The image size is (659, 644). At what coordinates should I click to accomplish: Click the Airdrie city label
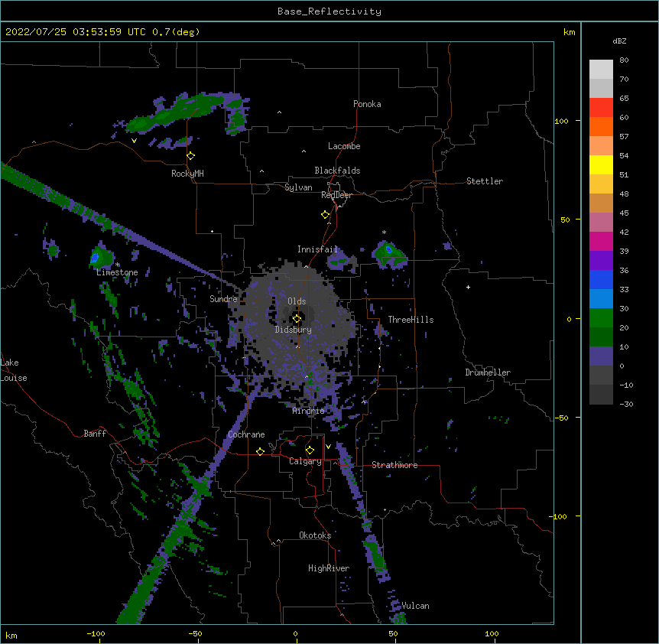[309, 411]
